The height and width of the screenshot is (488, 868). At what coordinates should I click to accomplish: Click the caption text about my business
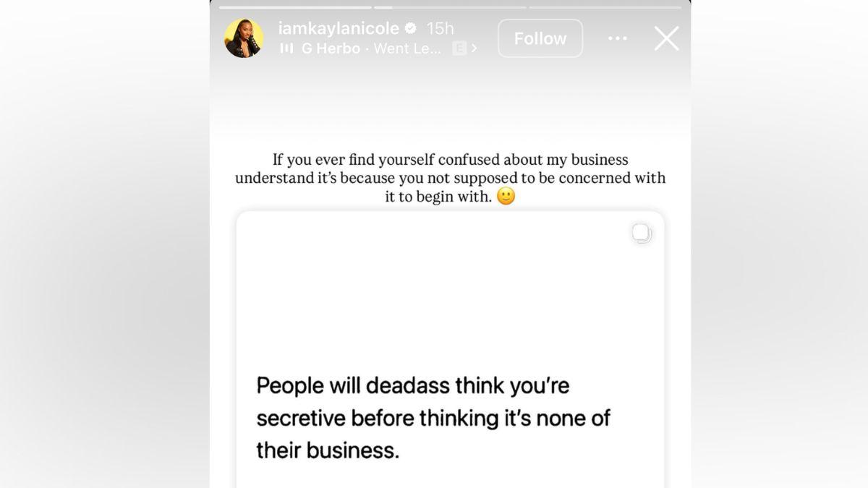(450, 178)
